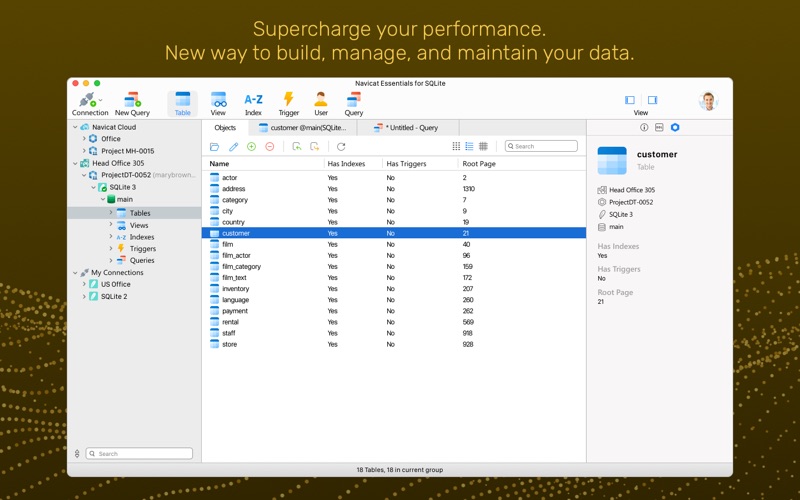Viewport: 800px width, 500px height.
Task: Show the DDL pane icon
Action: [x=659, y=128]
